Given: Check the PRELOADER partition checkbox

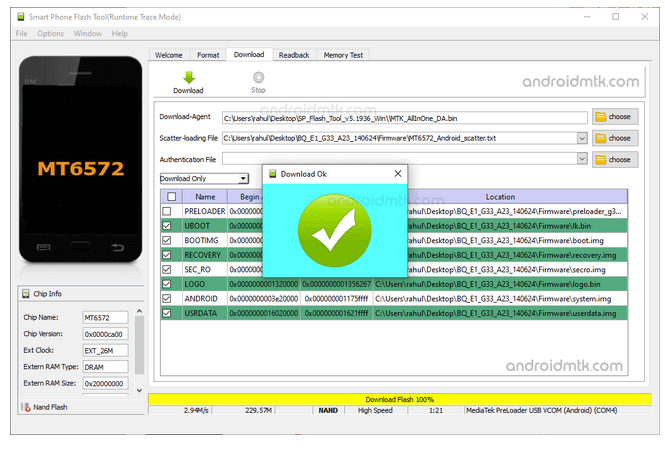Looking at the screenshot, I should coord(167,211).
